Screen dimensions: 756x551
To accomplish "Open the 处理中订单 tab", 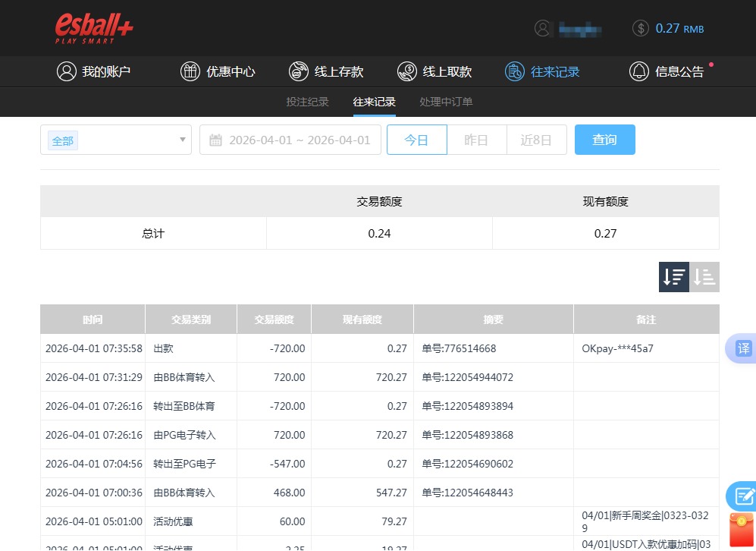I will click(445, 101).
